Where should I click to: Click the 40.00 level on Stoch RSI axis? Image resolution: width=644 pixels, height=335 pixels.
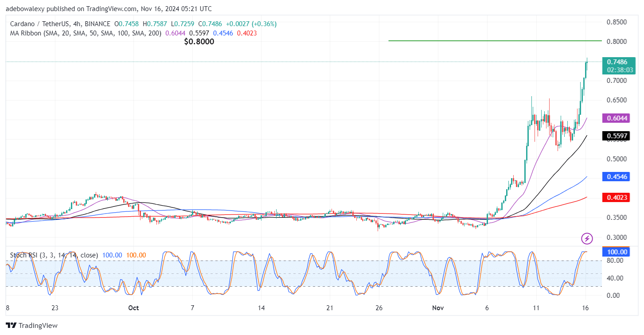pyautogui.click(x=615, y=278)
